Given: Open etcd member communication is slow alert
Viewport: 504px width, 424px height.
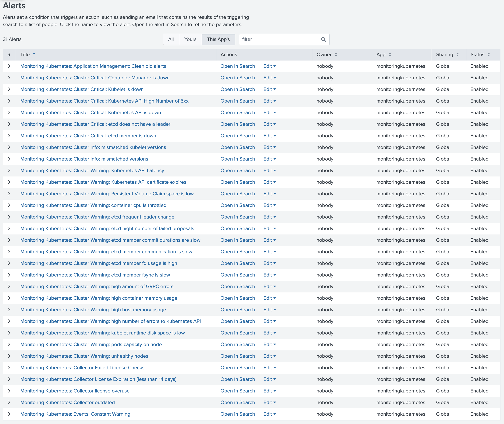Looking at the screenshot, I should pos(106,252).
